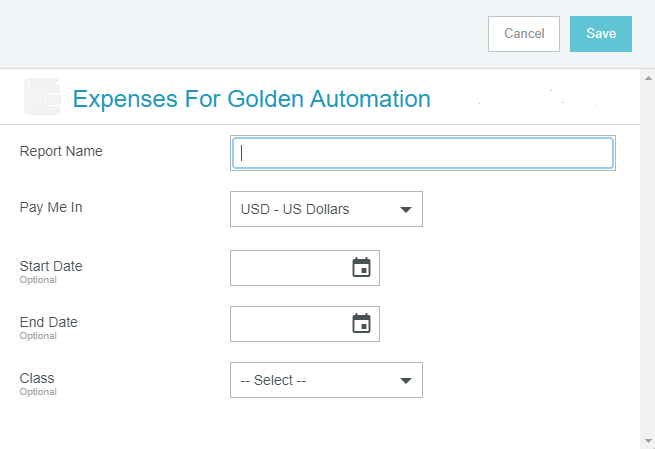Click the Pay Me In label
Viewport: 655px width, 449px height.
click(x=51, y=207)
